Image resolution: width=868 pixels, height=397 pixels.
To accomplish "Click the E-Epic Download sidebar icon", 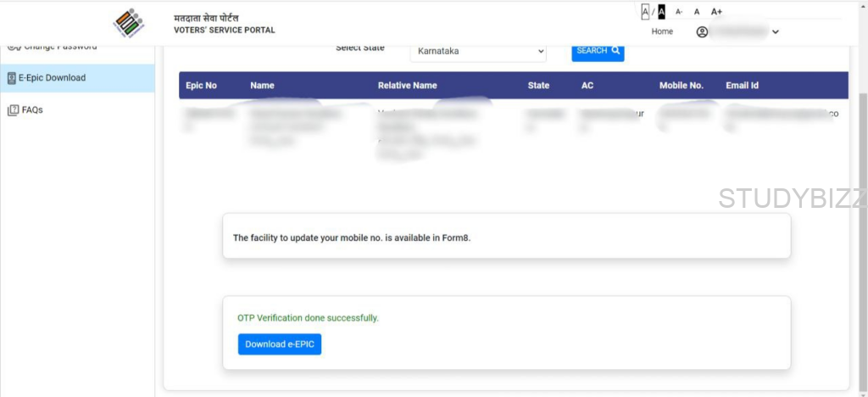I will point(11,78).
